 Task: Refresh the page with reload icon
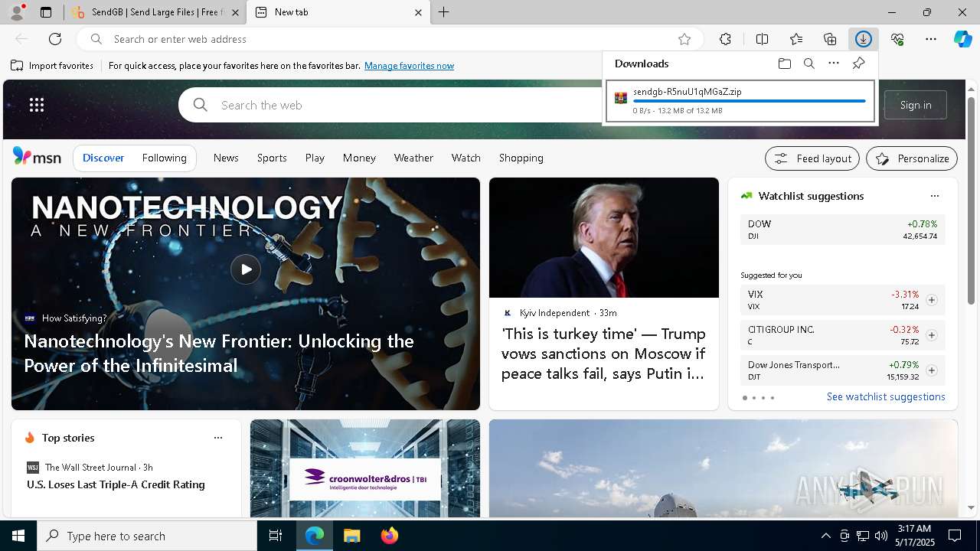pyautogui.click(x=55, y=39)
